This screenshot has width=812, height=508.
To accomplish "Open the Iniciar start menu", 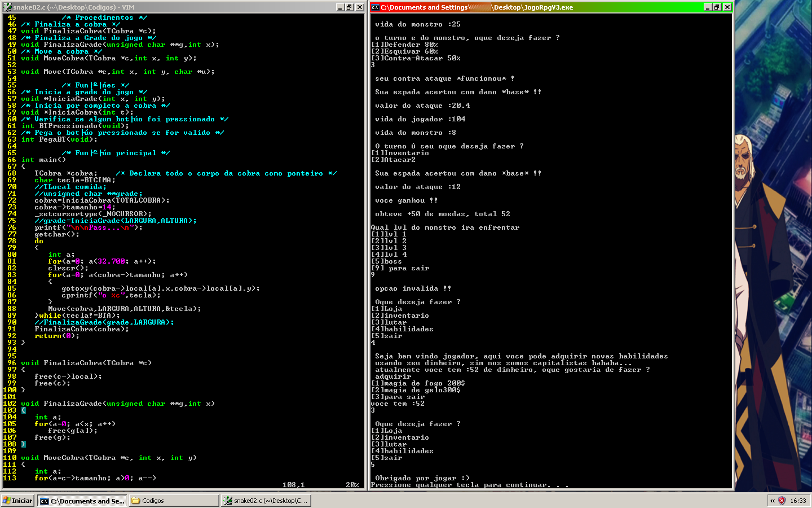I will tap(17, 501).
